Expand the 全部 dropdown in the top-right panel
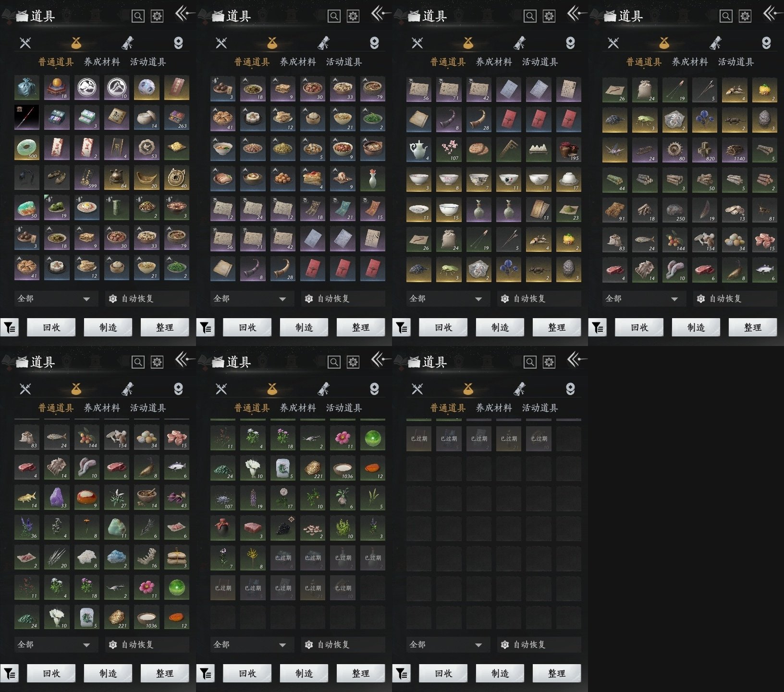The height and width of the screenshot is (692, 784). 642,298
